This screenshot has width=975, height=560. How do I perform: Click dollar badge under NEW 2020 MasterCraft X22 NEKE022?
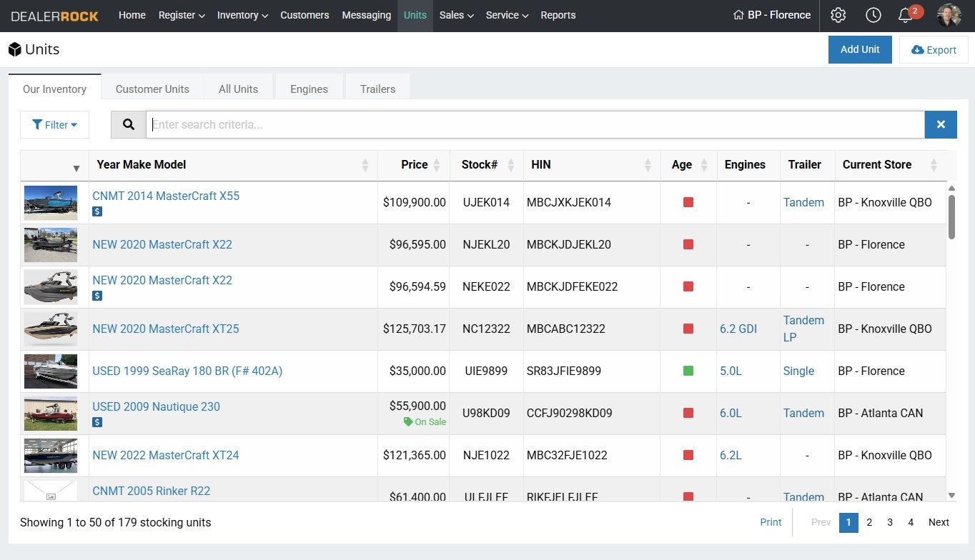[97, 296]
